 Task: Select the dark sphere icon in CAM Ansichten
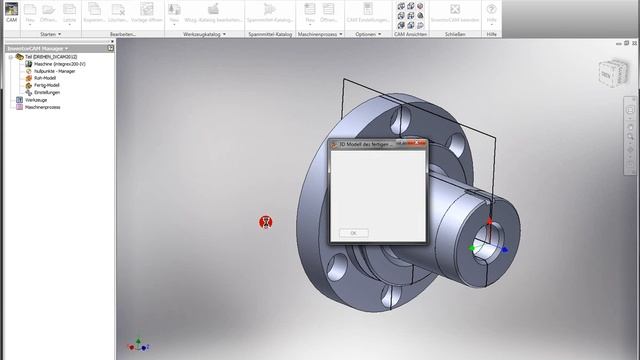pos(420,16)
